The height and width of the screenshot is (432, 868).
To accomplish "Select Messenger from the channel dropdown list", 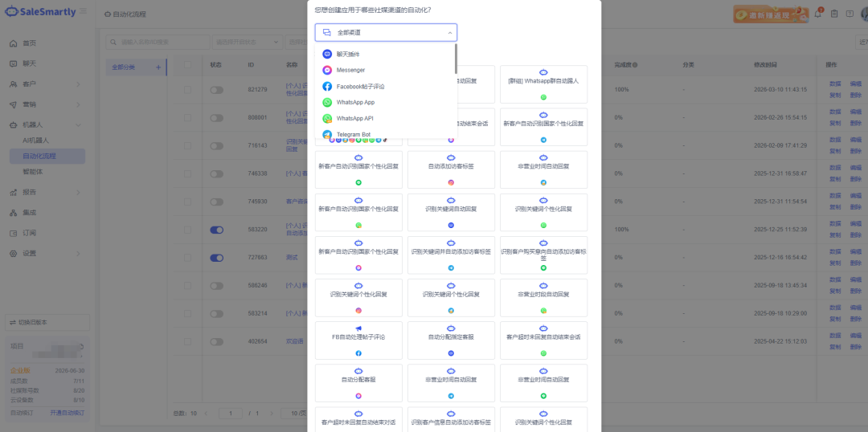I will pyautogui.click(x=350, y=70).
